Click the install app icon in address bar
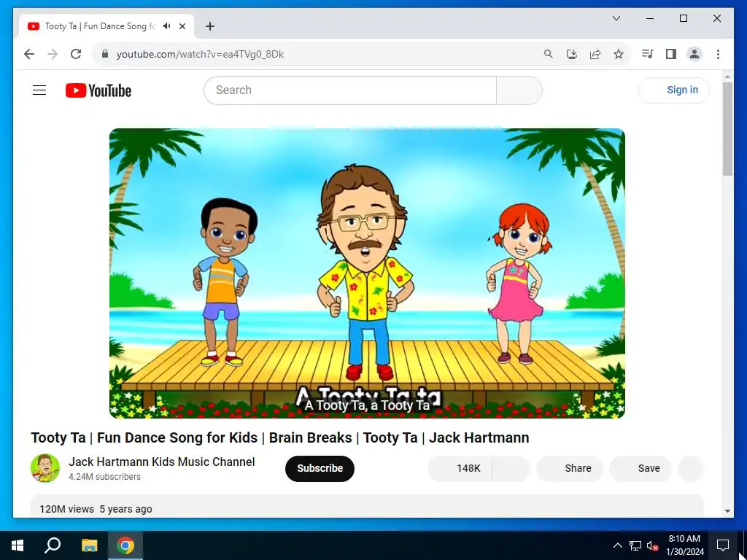The width and height of the screenshot is (747, 560). [x=572, y=54]
